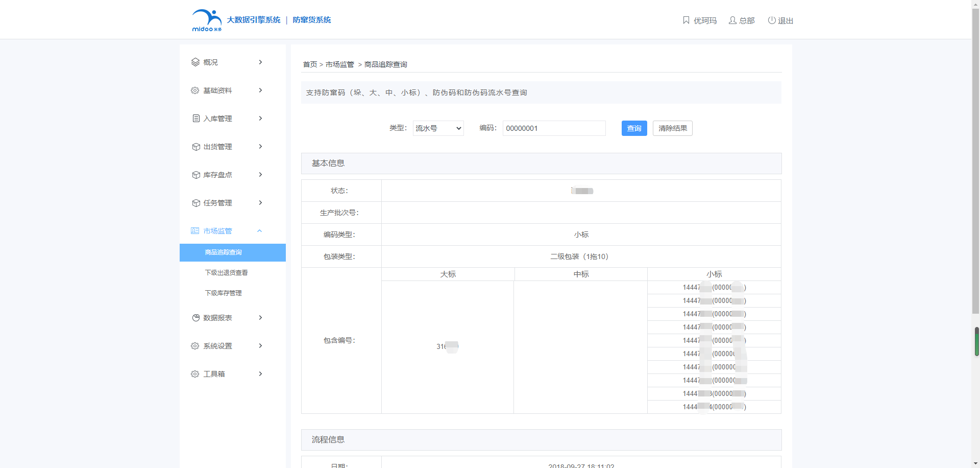Image resolution: width=980 pixels, height=468 pixels.
Task: Click the document icon for 入库管理
Action: 196,119
